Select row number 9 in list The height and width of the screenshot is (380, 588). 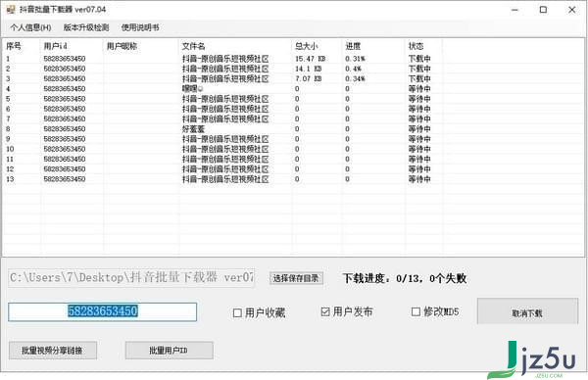click(x=8, y=139)
